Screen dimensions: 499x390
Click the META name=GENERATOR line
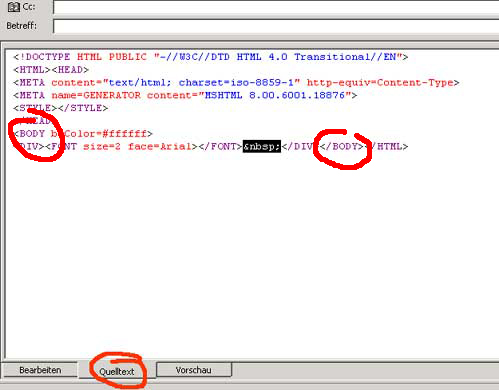pos(185,95)
